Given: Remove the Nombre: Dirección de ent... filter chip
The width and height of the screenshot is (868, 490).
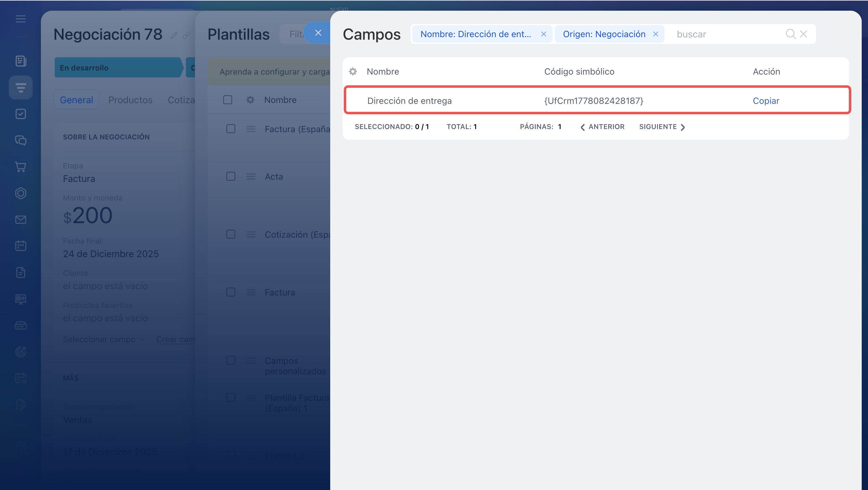Looking at the screenshot, I should pos(543,34).
